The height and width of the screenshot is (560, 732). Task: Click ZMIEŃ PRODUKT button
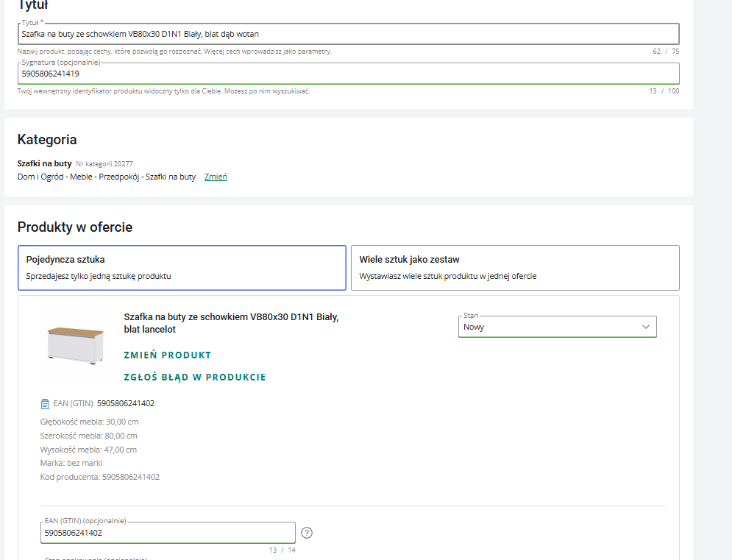168,355
